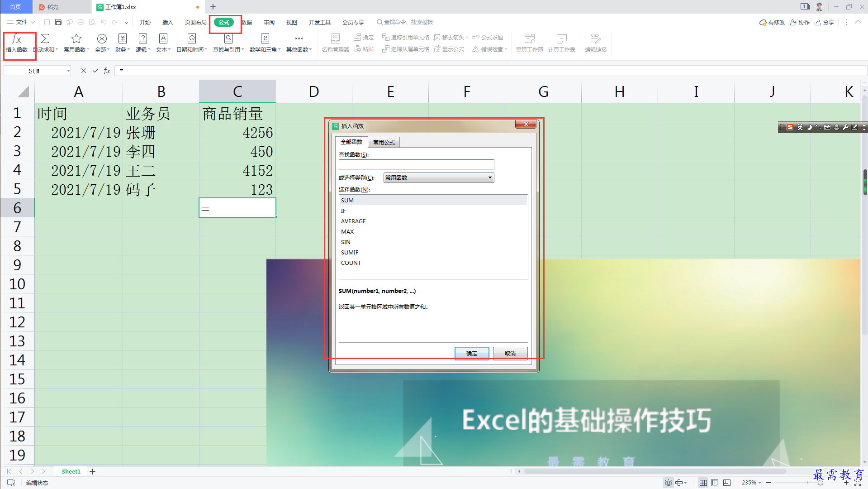Select the Sheet1 sheet tab

(x=71, y=472)
